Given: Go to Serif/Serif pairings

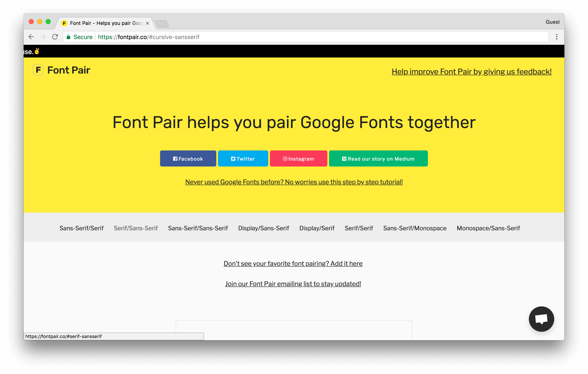Looking at the screenshot, I should pyautogui.click(x=359, y=228).
